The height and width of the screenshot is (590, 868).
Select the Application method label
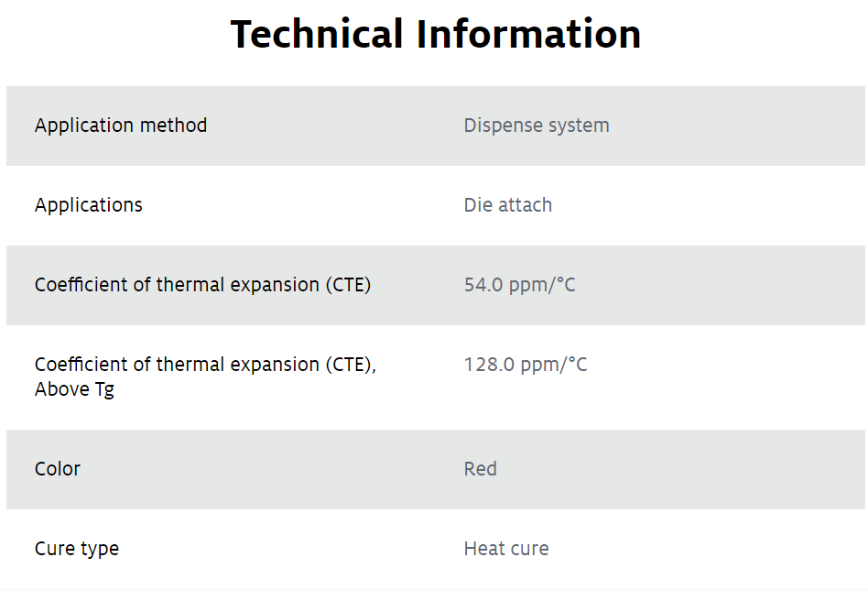pyautogui.click(x=121, y=126)
